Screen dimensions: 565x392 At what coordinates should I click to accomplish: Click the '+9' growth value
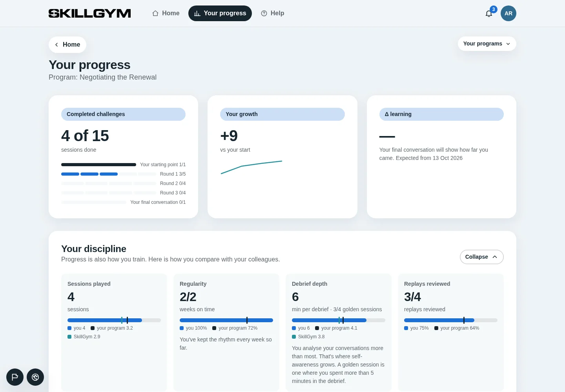click(229, 136)
